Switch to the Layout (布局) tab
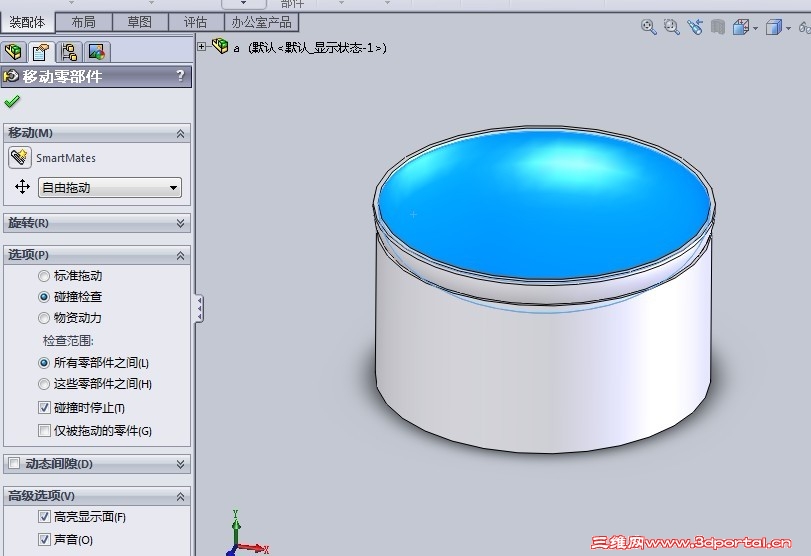 83,22
